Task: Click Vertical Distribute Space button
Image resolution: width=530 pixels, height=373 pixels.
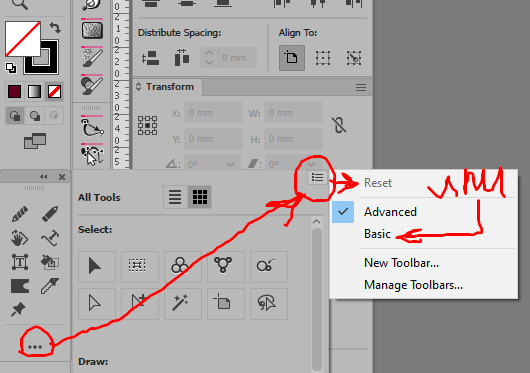Action: point(150,58)
